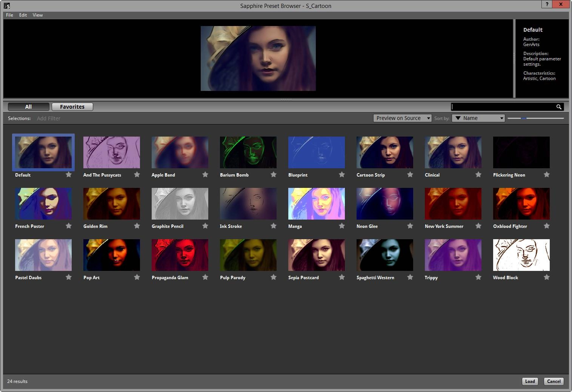
Task: Click the Graphite Pencil star icon
Action: tap(205, 226)
